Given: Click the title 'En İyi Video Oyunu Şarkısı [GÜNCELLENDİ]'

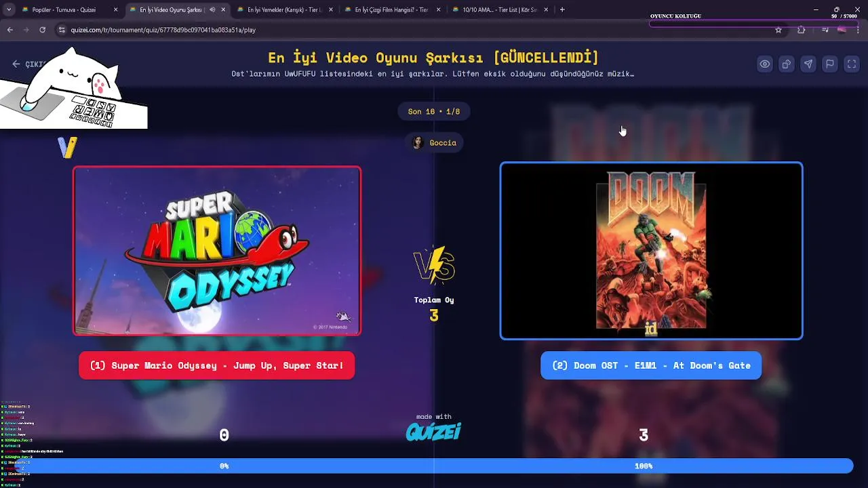Looking at the screenshot, I should [433, 58].
